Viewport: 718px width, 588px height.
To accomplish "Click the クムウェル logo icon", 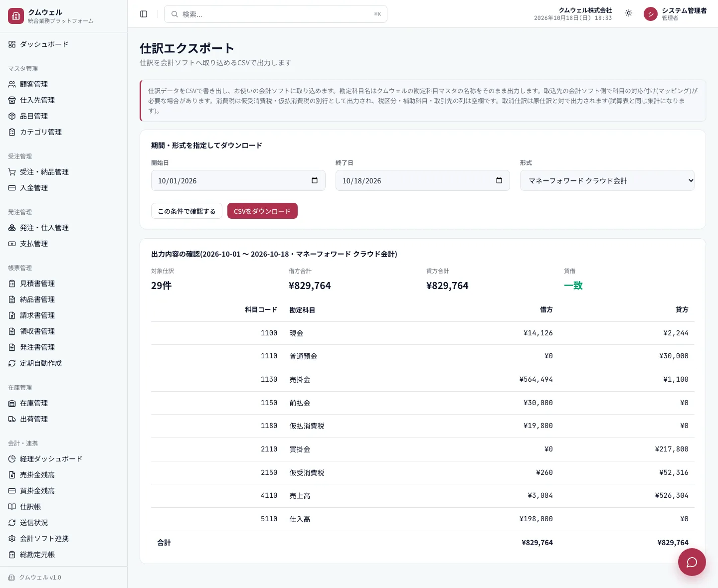I will (16, 16).
